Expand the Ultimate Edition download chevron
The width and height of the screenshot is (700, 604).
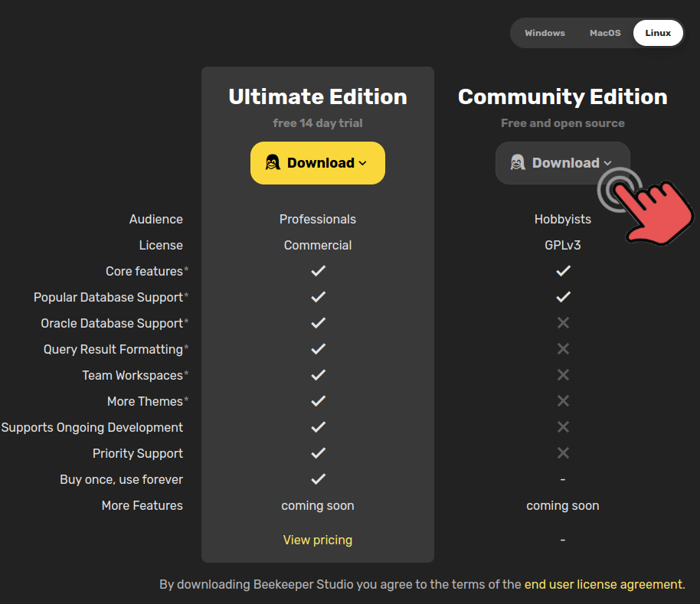pos(363,163)
